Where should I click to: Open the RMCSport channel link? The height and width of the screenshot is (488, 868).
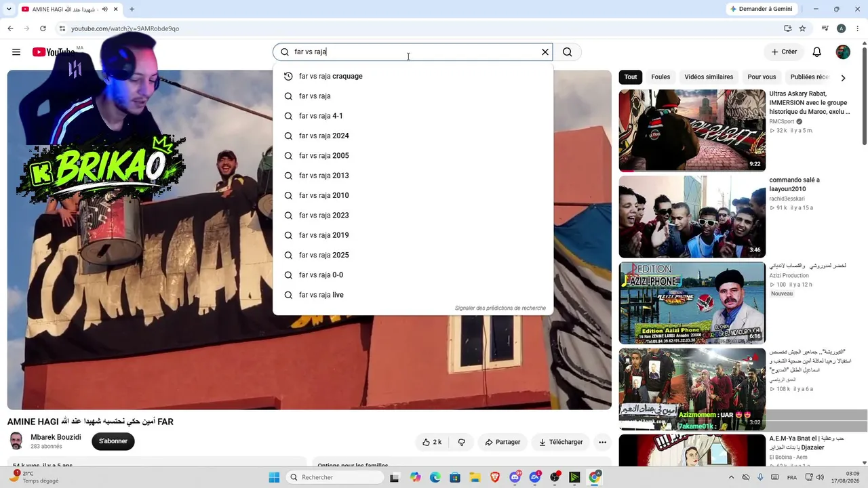(781, 121)
